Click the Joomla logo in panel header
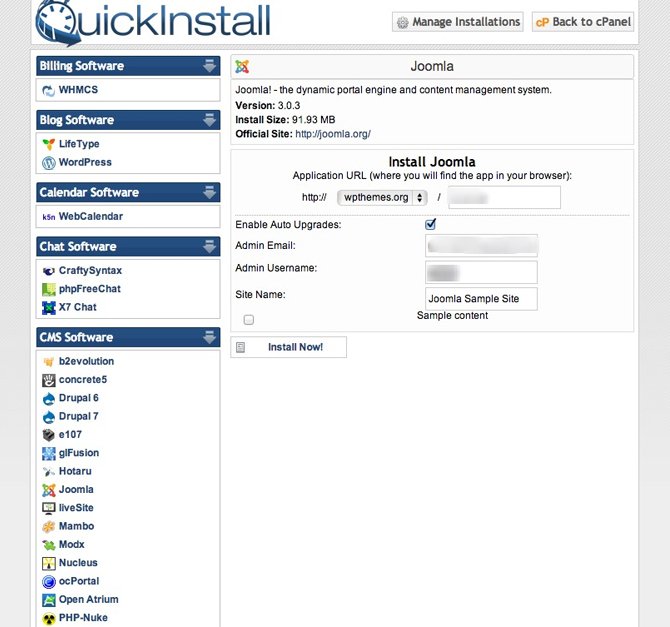This screenshot has width=670, height=627. (x=242, y=67)
